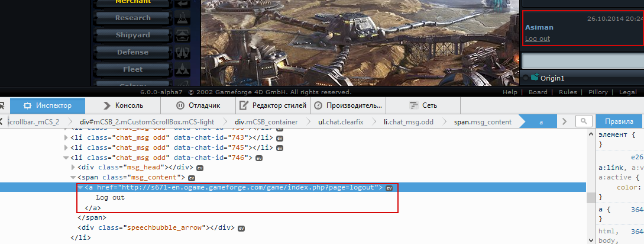Click the Origin1 chat contact icon
The height and width of the screenshot is (244, 644).
coord(535,77)
